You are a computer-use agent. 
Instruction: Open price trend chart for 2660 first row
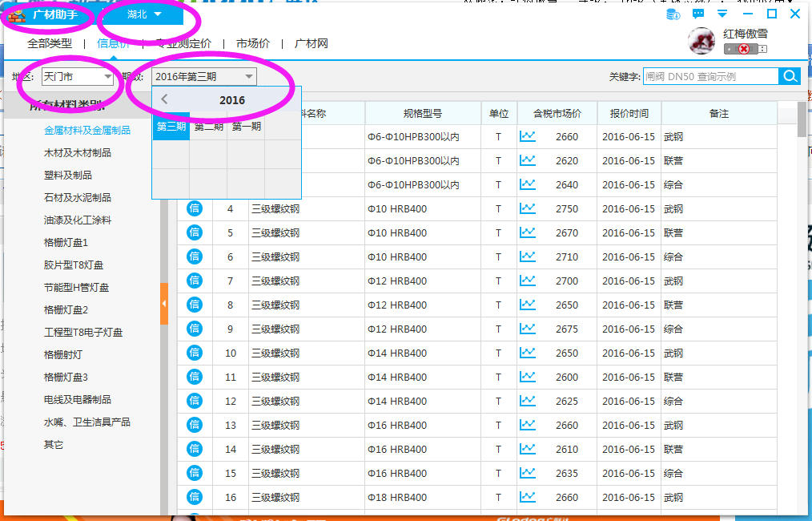coord(528,136)
